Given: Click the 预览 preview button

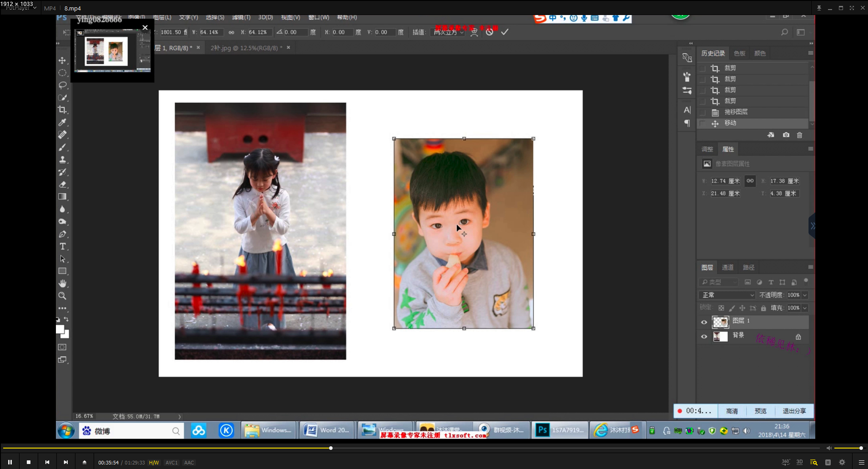Looking at the screenshot, I should point(760,411).
